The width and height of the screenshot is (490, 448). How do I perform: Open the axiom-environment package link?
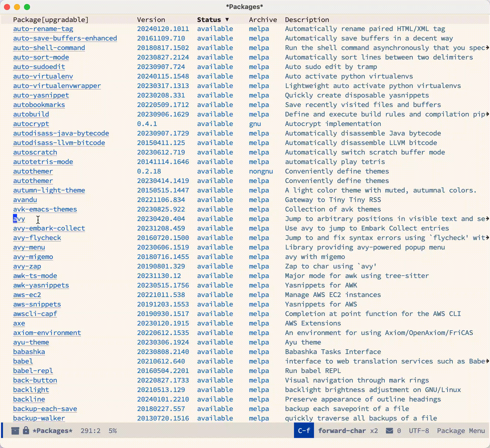(47, 333)
